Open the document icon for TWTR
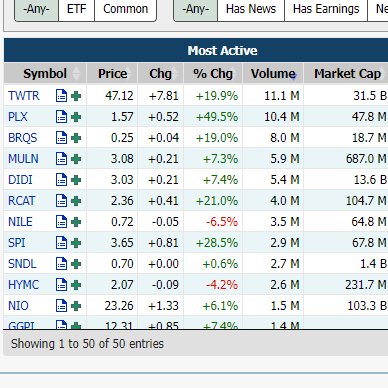The image size is (388, 388). coord(61,96)
